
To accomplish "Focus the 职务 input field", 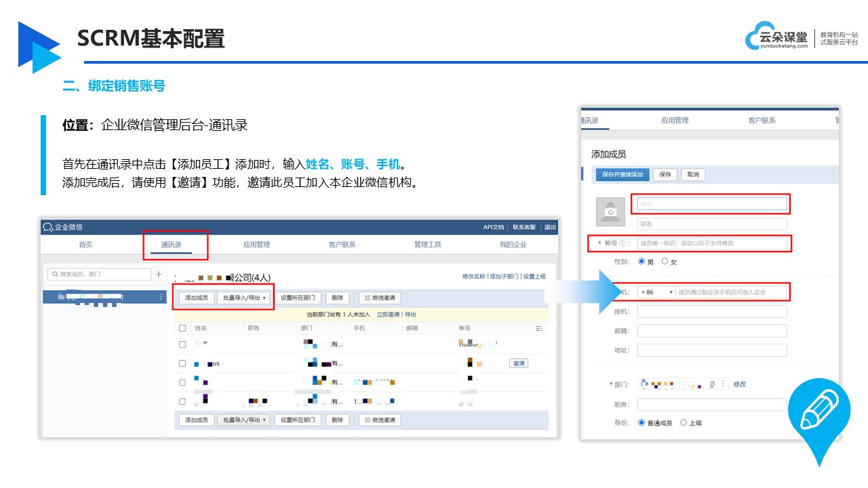I will [712, 405].
